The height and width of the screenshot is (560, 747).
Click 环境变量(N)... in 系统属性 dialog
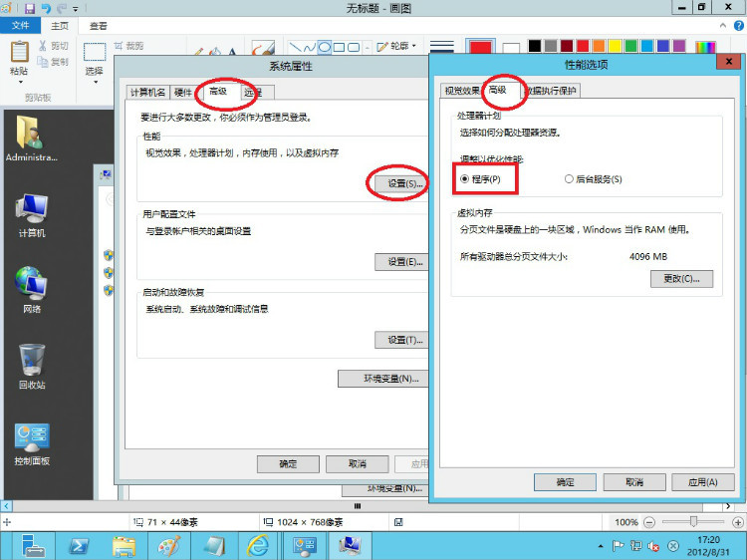click(x=383, y=379)
